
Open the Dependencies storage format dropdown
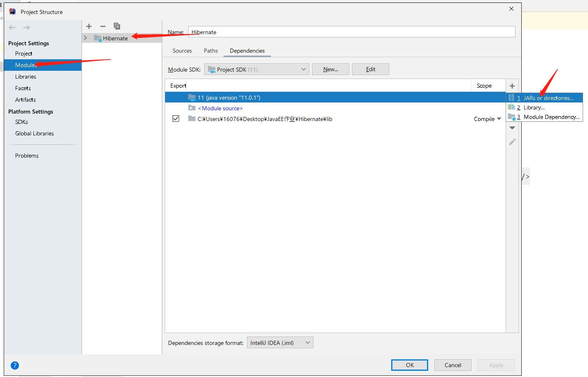[280, 342]
